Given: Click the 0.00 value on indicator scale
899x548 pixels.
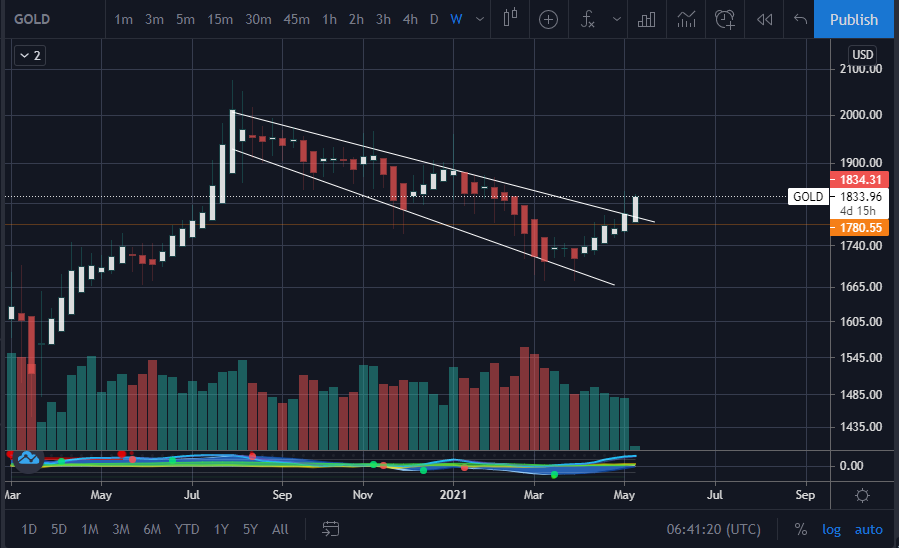Looking at the screenshot, I should point(851,465).
